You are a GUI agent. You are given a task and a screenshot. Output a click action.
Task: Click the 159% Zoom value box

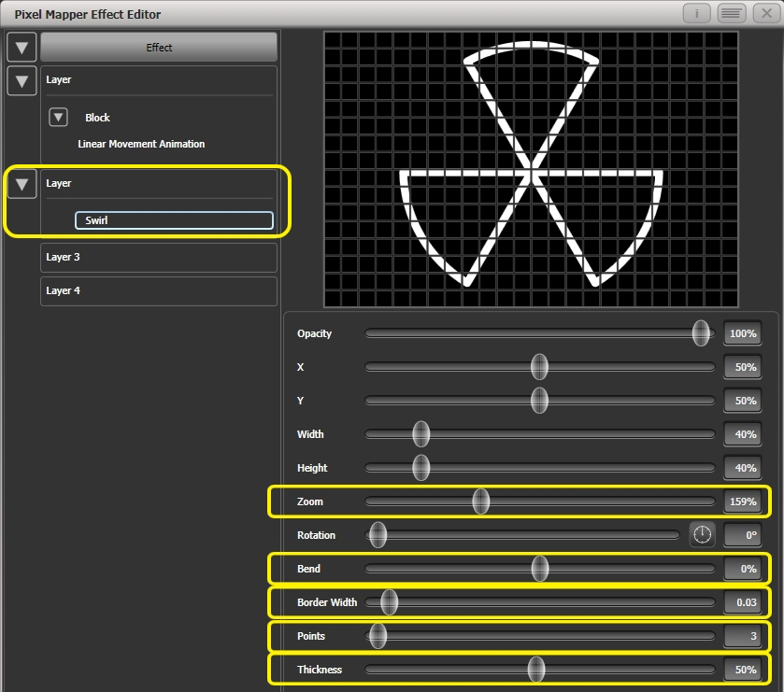click(x=742, y=501)
